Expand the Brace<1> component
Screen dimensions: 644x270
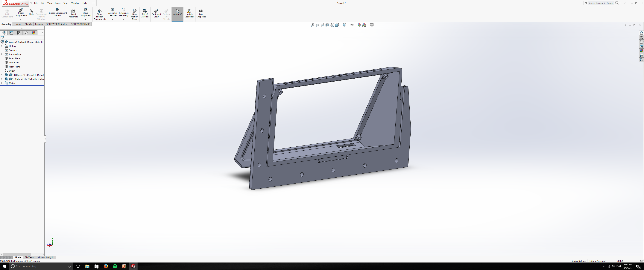tap(2, 75)
